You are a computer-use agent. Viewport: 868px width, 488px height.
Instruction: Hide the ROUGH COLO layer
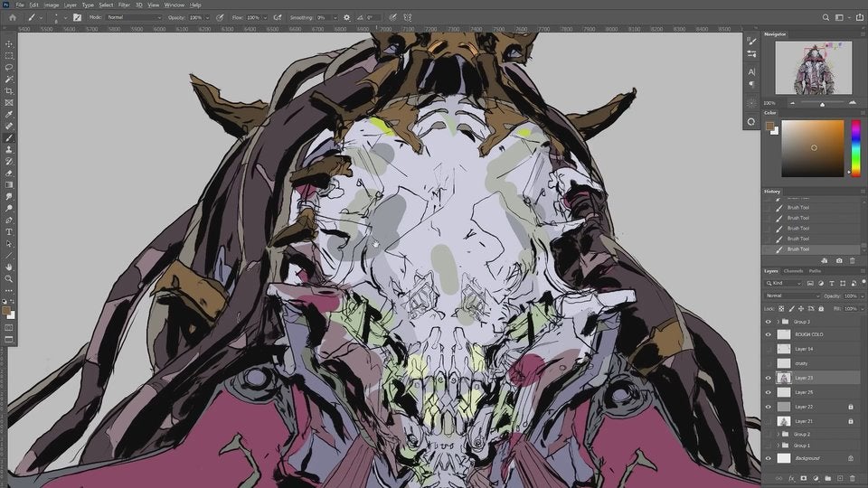768,334
